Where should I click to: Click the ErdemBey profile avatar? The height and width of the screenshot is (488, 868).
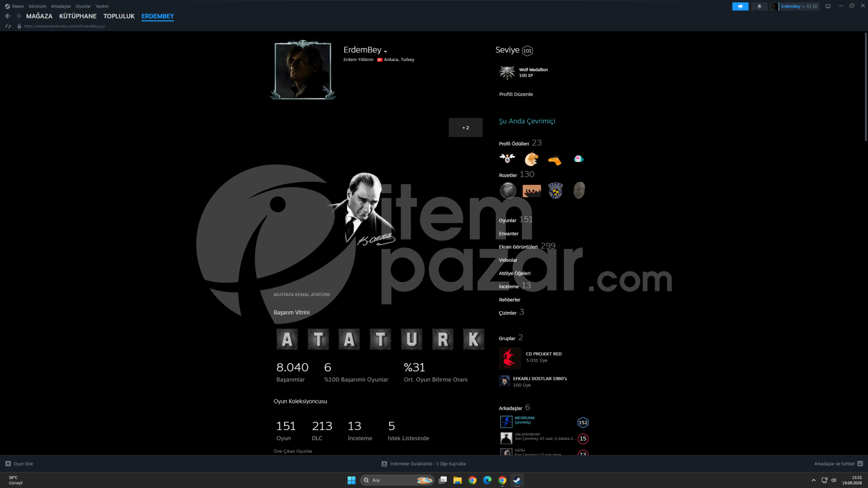point(303,70)
